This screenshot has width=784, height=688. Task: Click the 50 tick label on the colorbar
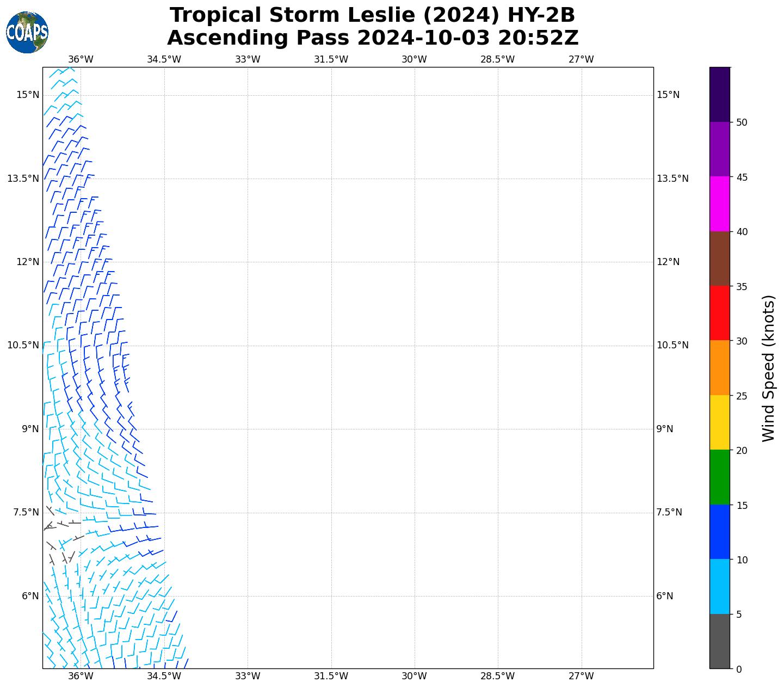pyautogui.click(x=741, y=122)
